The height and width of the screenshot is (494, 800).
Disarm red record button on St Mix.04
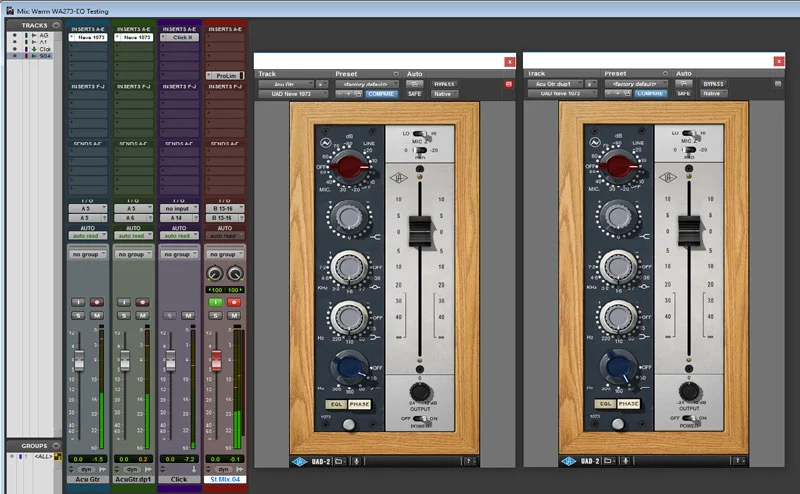point(234,302)
